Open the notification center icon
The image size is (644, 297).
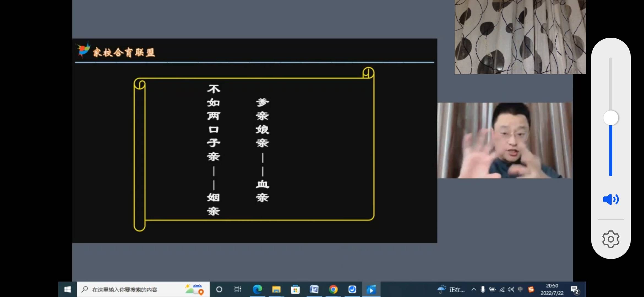tap(575, 290)
